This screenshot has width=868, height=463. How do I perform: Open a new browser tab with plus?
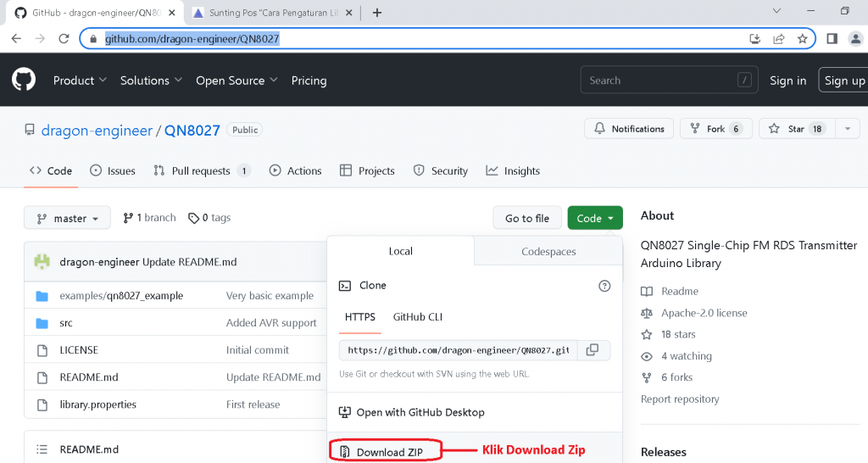377,12
